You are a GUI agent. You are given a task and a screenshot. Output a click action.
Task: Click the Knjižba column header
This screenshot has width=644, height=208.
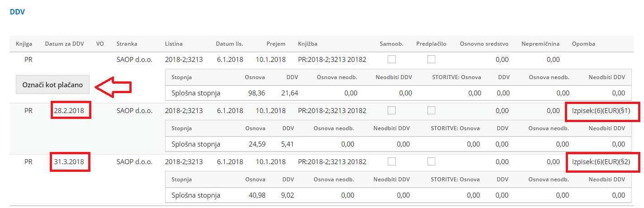point(308,44)
